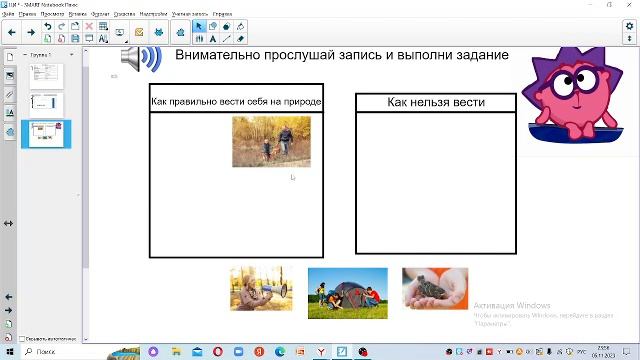Delete the page using the sidebar icon
Screen dimensions: 640x360
click(9, 338)
